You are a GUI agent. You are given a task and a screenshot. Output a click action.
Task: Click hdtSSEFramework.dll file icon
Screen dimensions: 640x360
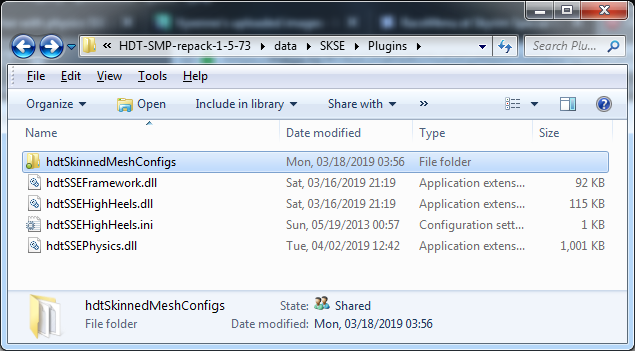[x=34, y=182]
